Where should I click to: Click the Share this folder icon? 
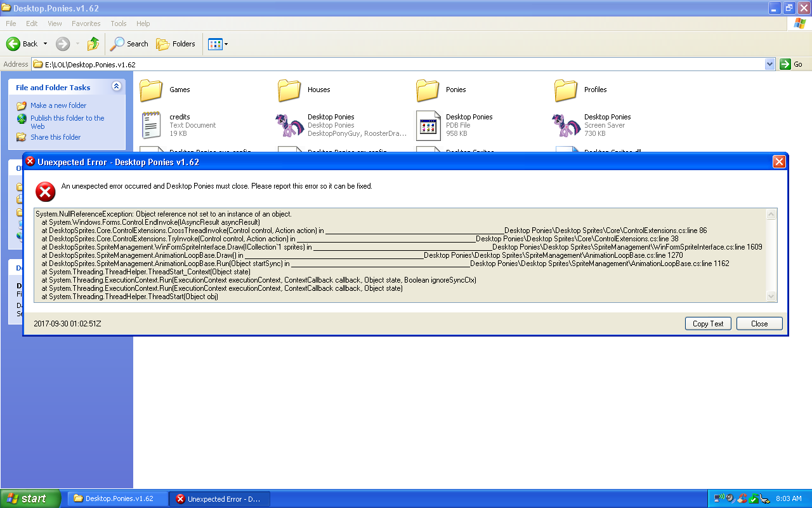tap(22, 137)
